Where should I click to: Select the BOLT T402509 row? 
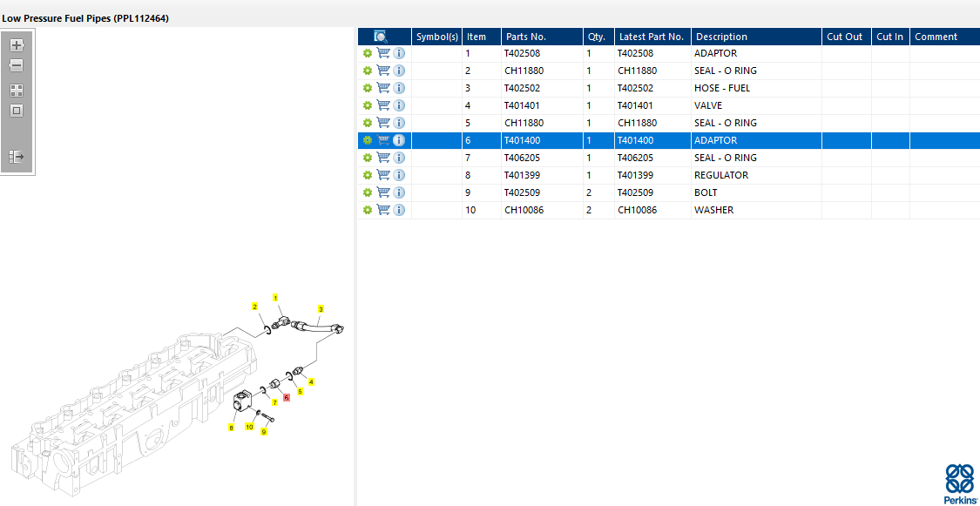pos(669,192)
